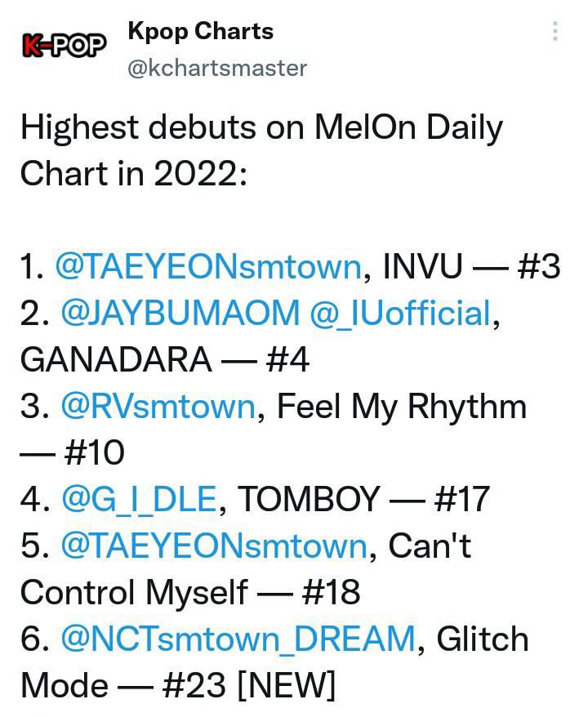The width and height of the screenshot is (588, 717).
Task: Click the 'Control Myself — #18' text
Action: 190,592
